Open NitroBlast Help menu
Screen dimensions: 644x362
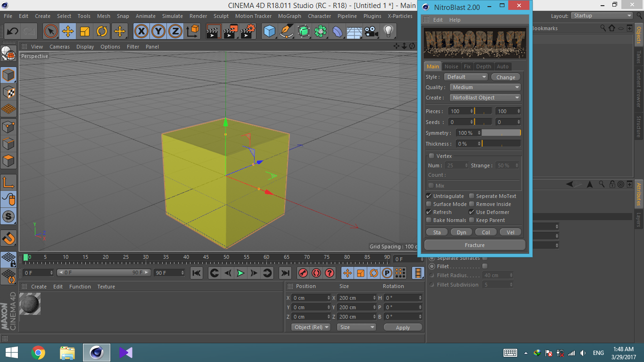tap(454, 20)
